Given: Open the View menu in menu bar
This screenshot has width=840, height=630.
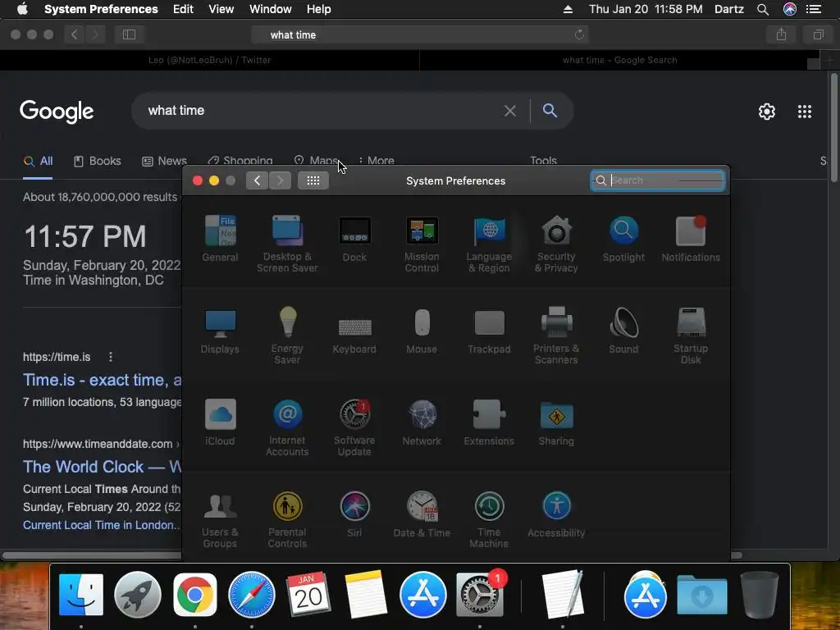Looking at the screenshot, I should [x=221, y=9].
